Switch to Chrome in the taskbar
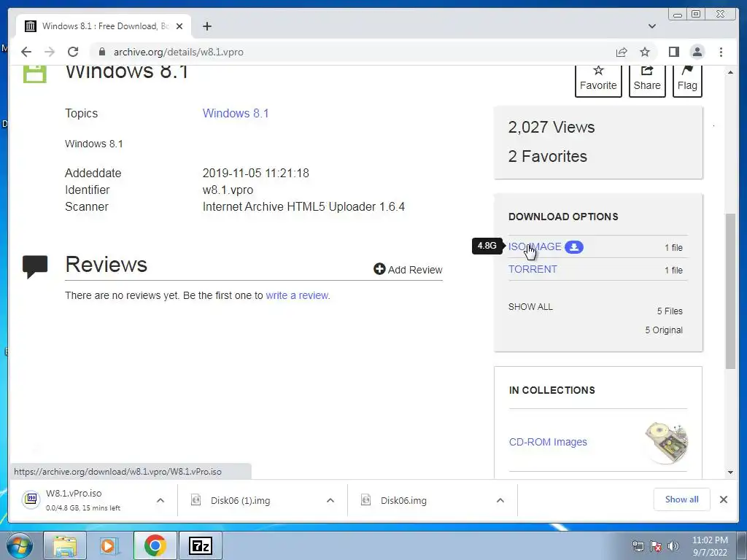Image resolution: width=747 pixels, height=560 pixels. (155, 545)
